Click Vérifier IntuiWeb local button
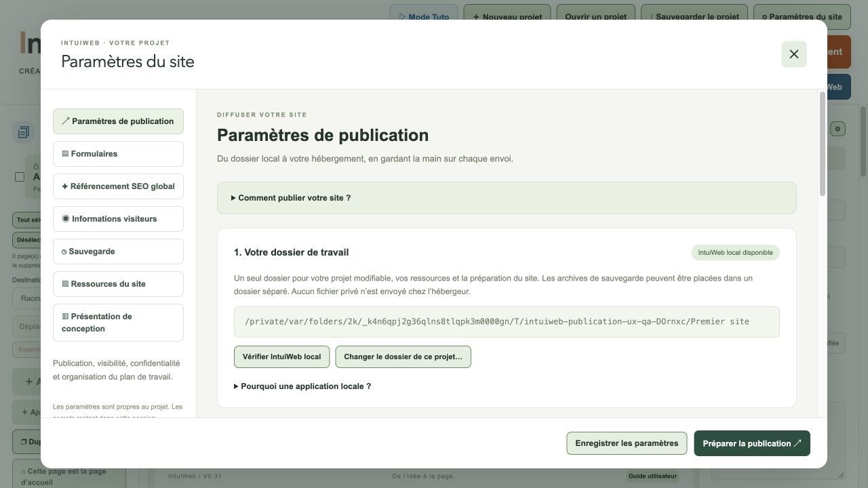 coord(281,357)
